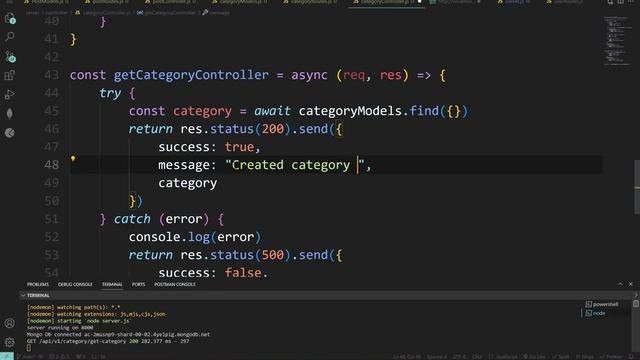Click 'console' on line 52
The height and width of the screenshot is (360, 640).
coord(154,237)
